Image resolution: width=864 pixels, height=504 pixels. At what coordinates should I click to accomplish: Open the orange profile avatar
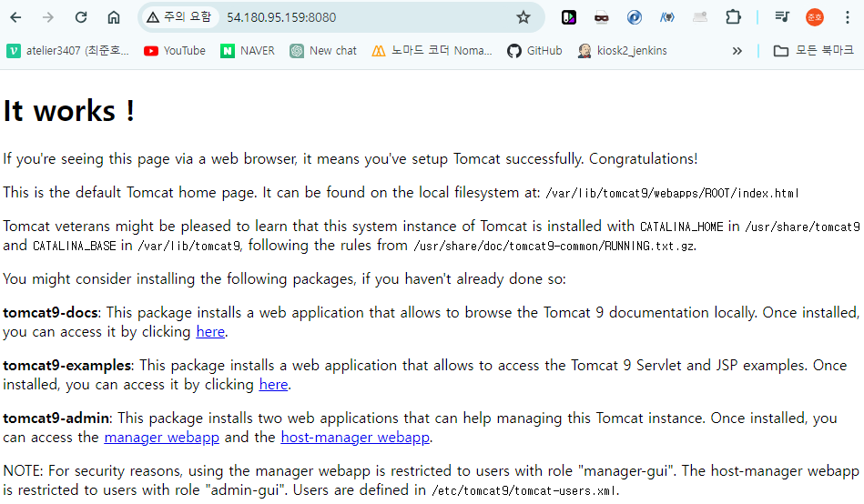tap(815, 17)
